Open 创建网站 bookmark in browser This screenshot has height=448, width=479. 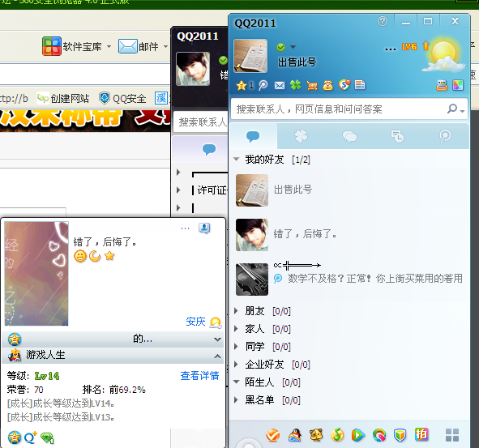(63, 98)
